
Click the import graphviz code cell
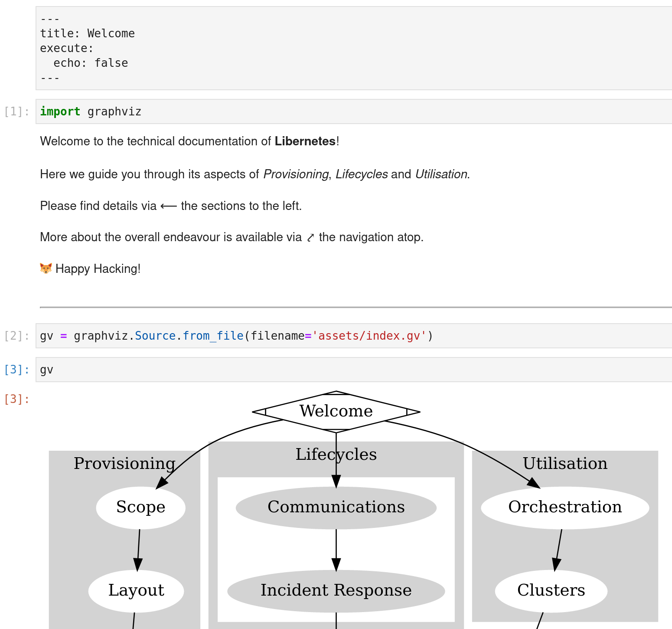[x=91, y=111]
